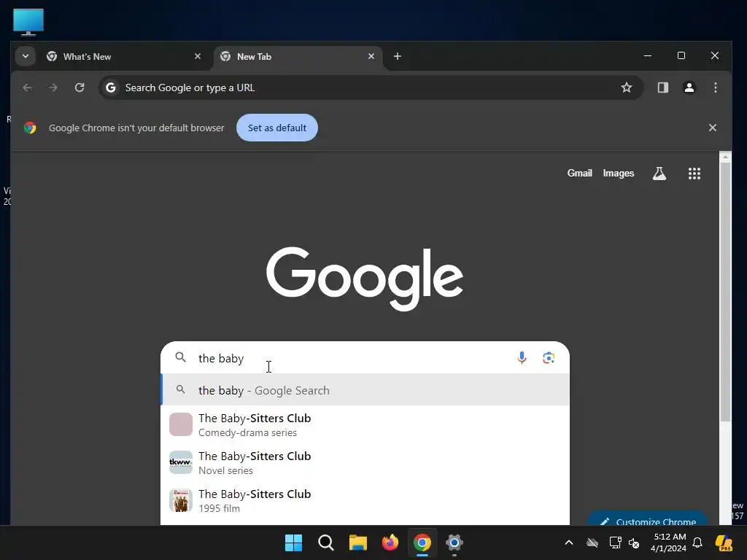Open Chrome side panel
The height and width of the screenshot is (560, 747).
pyautogui.click(x=662, y=87)
